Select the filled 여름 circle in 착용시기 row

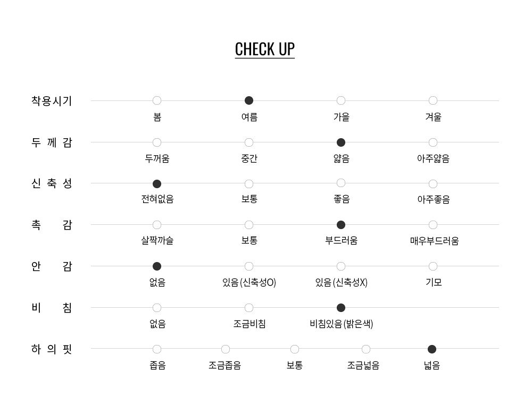(248, 100)
